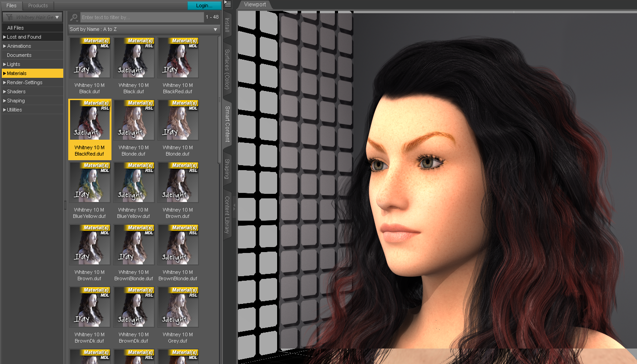Viewport: 637px width, 364px height.
Task: Select the Iray Whitney 10 M Blonde.duf thumbnail
Action: click(178, 120)
